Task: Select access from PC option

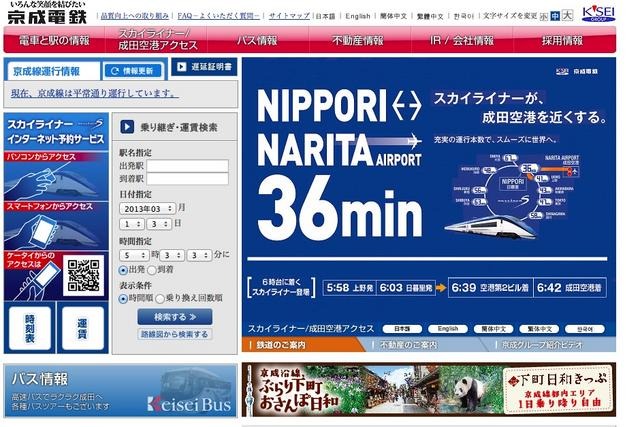Action: 56,176
